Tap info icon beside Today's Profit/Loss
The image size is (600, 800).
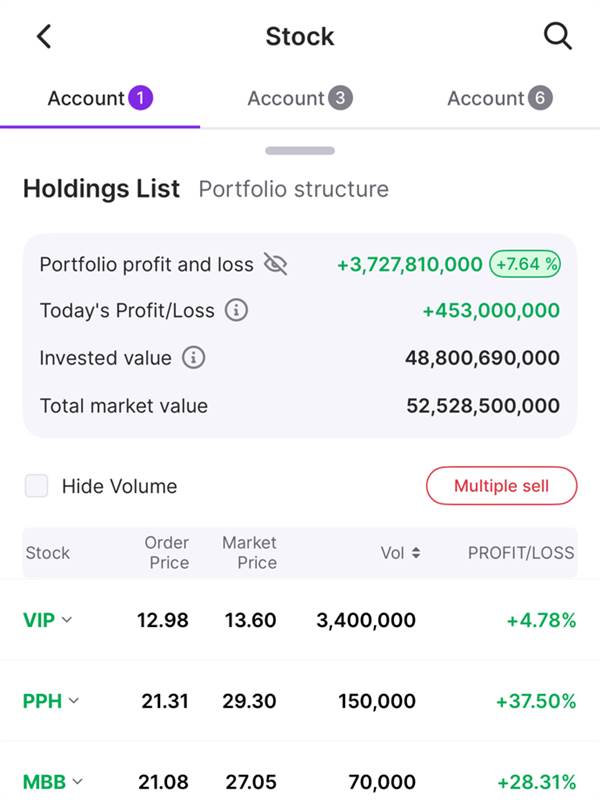tap(236, 310)
